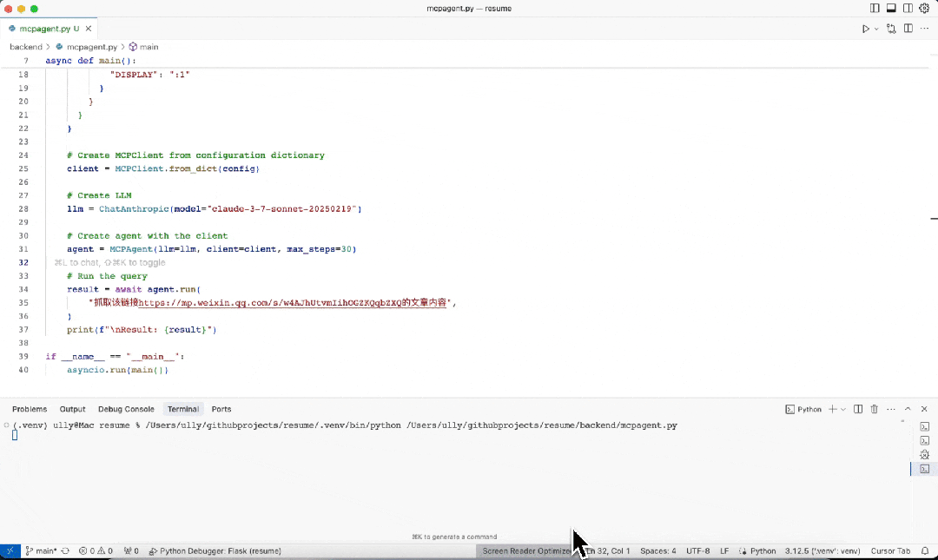938x560 pixels.
Task: Click the 'main' breadcrumb symbol
Action: point(149,47)
